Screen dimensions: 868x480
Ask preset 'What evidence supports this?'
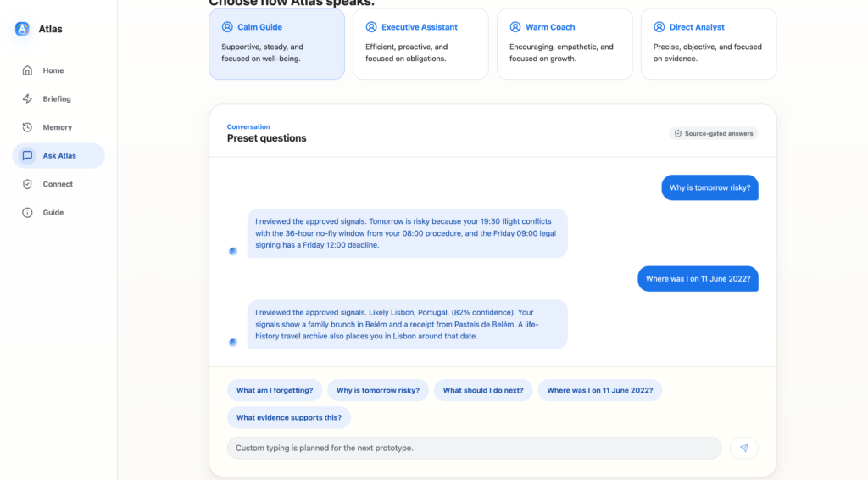point(288,417)
